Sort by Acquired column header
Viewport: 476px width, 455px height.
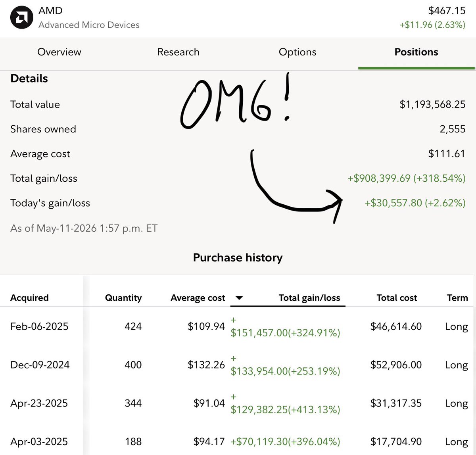(29, 298)
